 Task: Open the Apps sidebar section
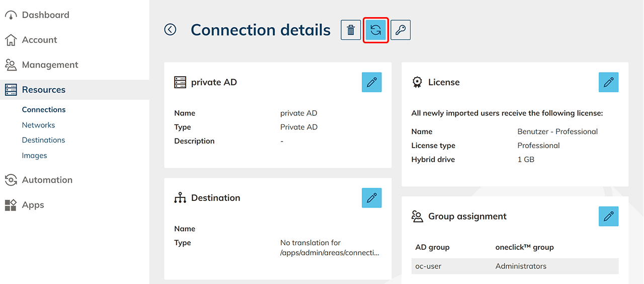click(x=33, y=205)
